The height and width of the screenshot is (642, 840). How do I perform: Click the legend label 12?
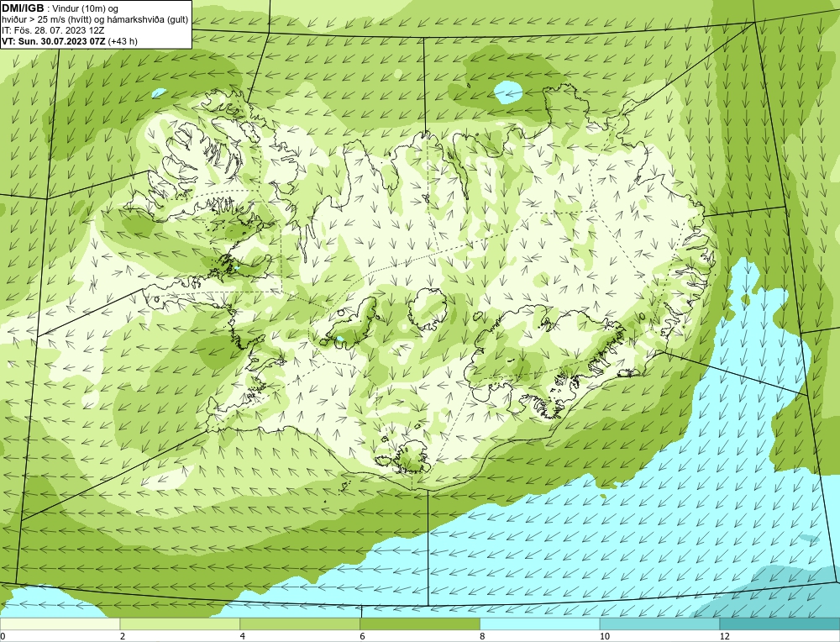click(724, 636)
